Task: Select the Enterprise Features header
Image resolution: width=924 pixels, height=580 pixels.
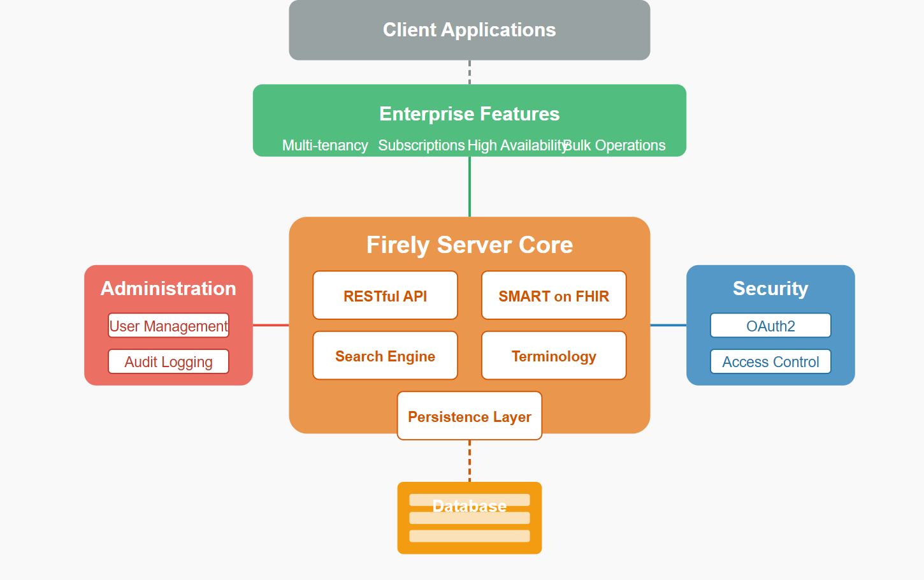Action: (470, 114)
